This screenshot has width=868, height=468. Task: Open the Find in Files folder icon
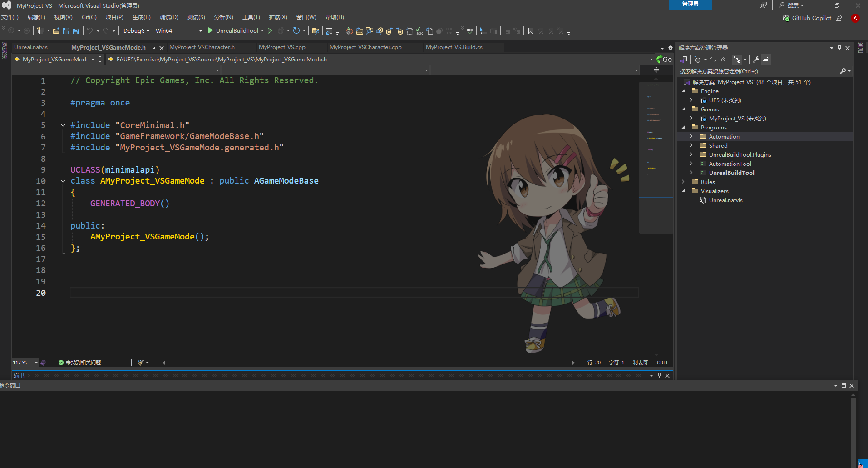click(x=316, y=31)
